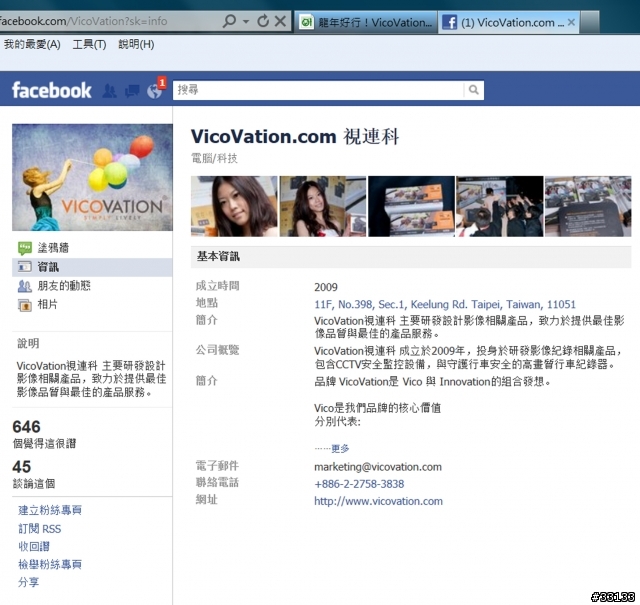Open the 工具(T) menu
Screen dimensions: 640x605
tap(89, 44)
